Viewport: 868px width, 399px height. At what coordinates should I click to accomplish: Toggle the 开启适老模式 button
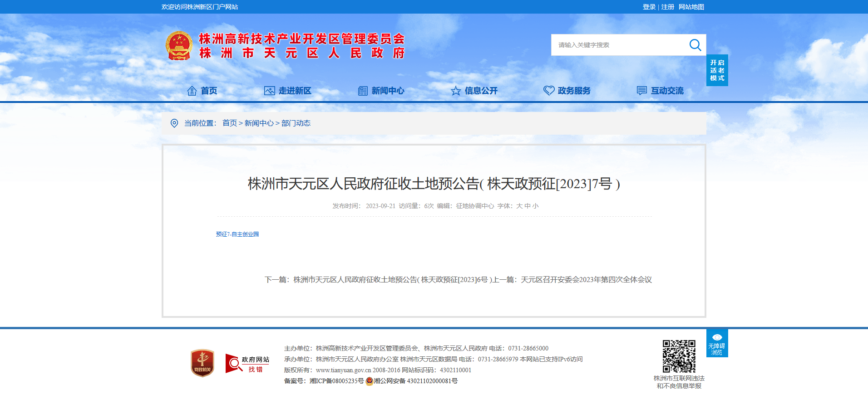(717, 70)
